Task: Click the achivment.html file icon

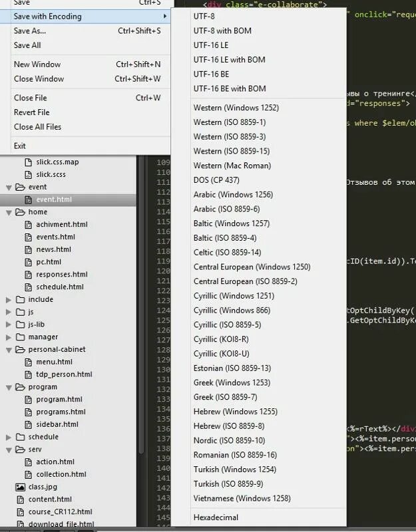Action: tap(29, 225)
